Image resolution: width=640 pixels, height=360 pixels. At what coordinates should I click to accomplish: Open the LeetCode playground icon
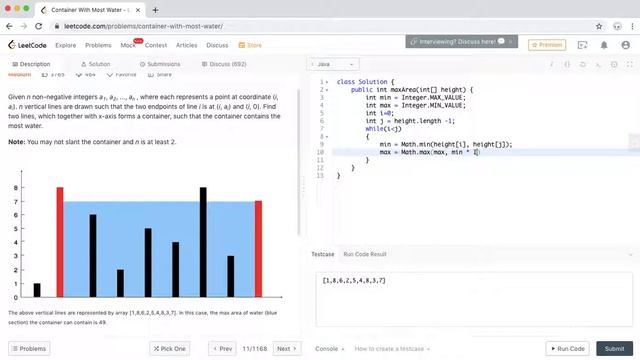582,45
